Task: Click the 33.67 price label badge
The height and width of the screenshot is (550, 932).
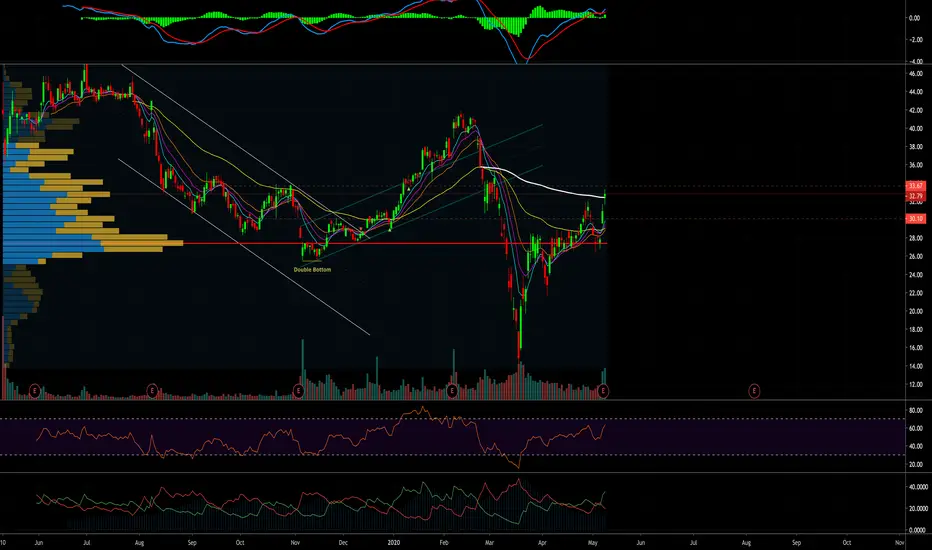Action: click(915, 186)
